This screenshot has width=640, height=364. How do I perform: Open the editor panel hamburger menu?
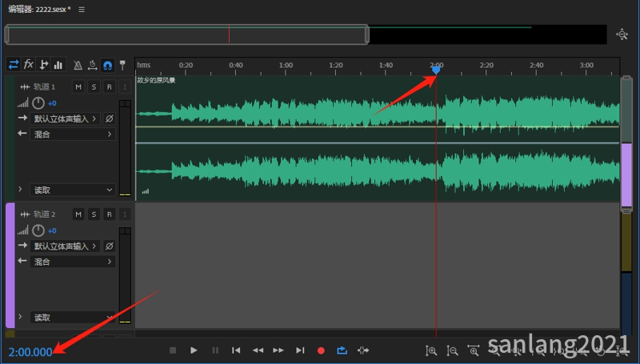tap(82, 10)
